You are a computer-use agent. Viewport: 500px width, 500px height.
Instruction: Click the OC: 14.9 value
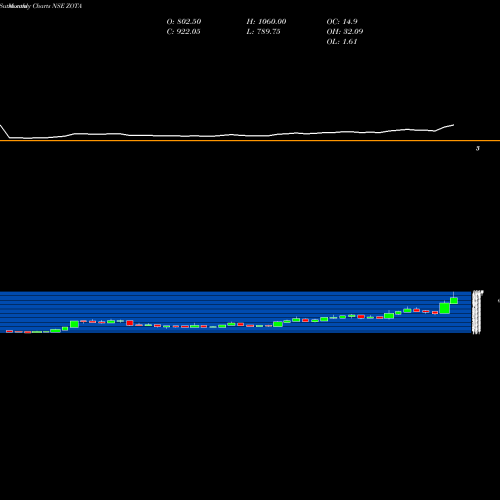point(342,22)
